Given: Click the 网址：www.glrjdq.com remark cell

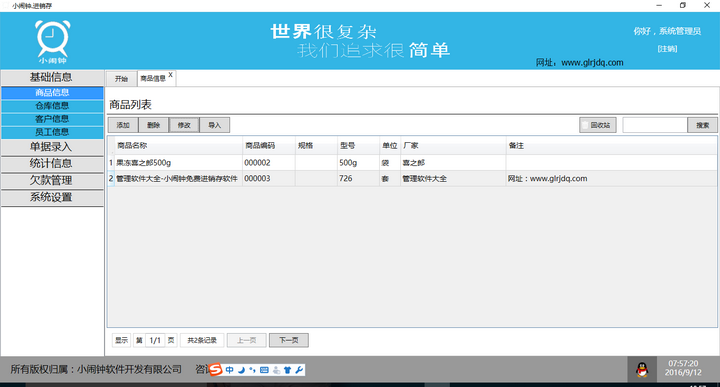Looking at the screenshot, I should click(611, 179).
